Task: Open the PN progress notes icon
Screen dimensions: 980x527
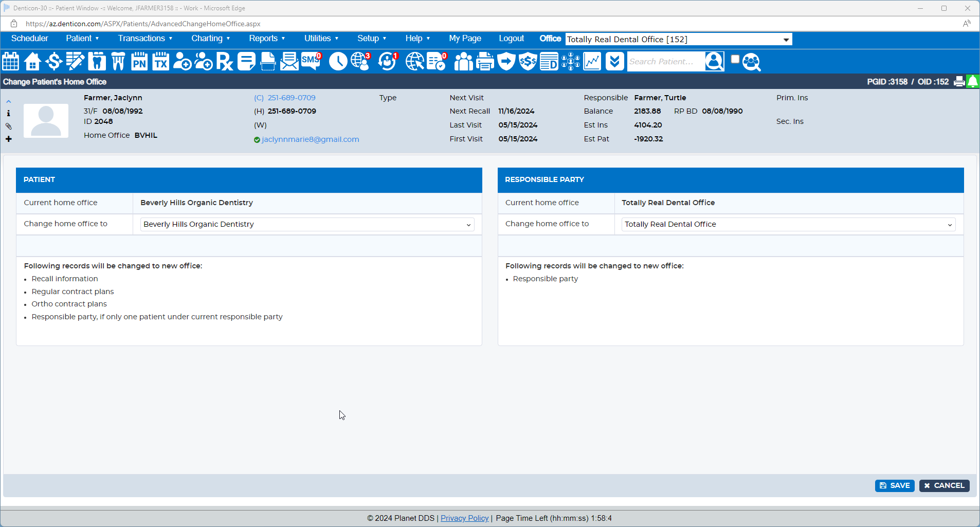Action: tap(139, 61)
